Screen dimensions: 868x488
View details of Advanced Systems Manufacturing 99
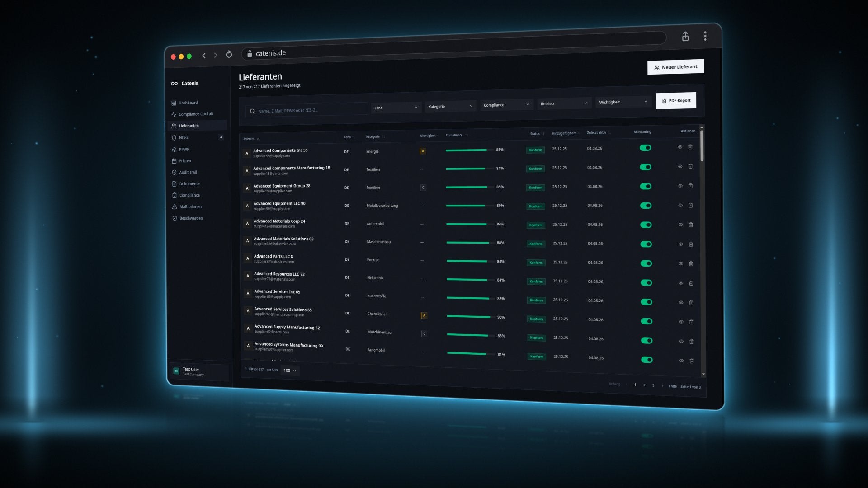(x=681, y=361)
